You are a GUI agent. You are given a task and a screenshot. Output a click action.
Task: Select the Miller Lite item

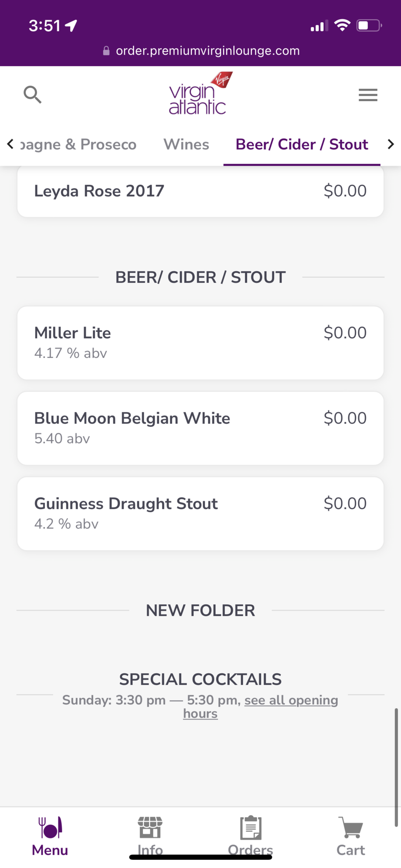coord(200,343)
